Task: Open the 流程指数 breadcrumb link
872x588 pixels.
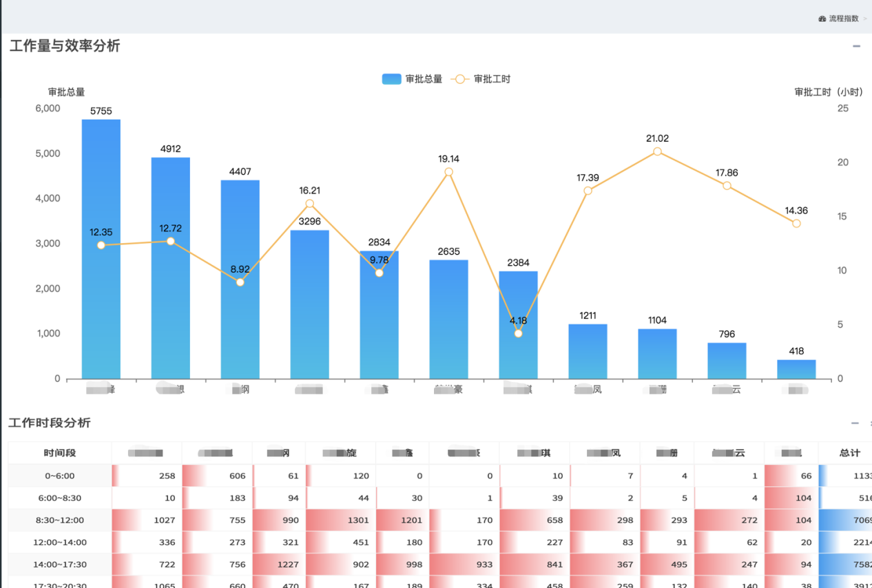Action: (844, 19)
